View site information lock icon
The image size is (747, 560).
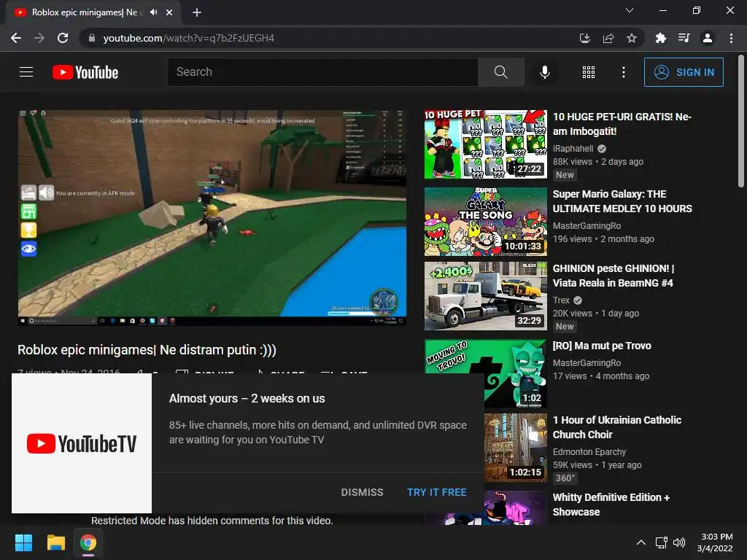[x=92, y=38]
